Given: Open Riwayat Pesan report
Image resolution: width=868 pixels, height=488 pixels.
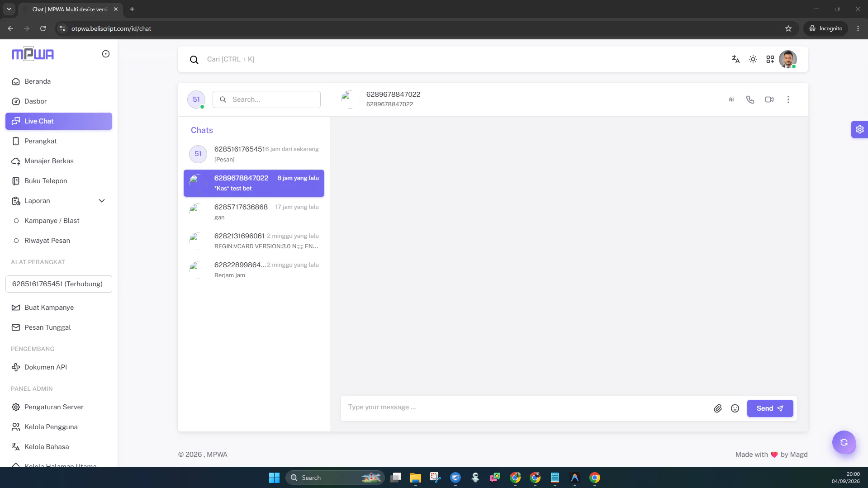Looking at the screenshot, I should [x=59, y=241].
